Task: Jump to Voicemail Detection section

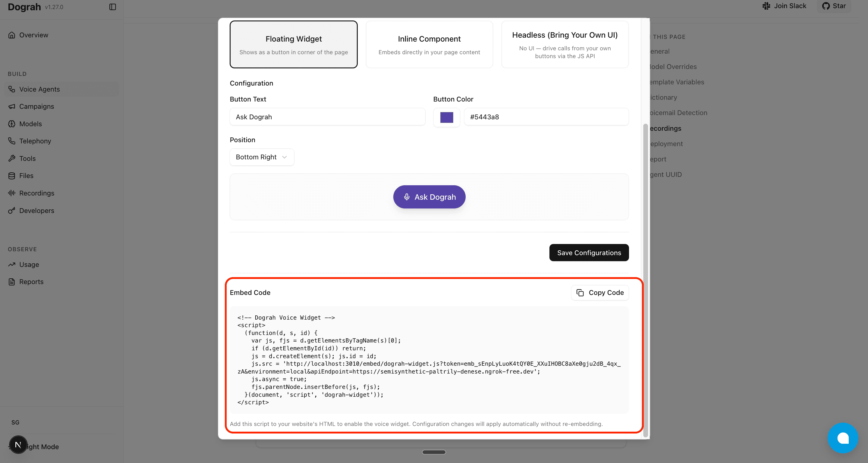Action: [678, 113]
